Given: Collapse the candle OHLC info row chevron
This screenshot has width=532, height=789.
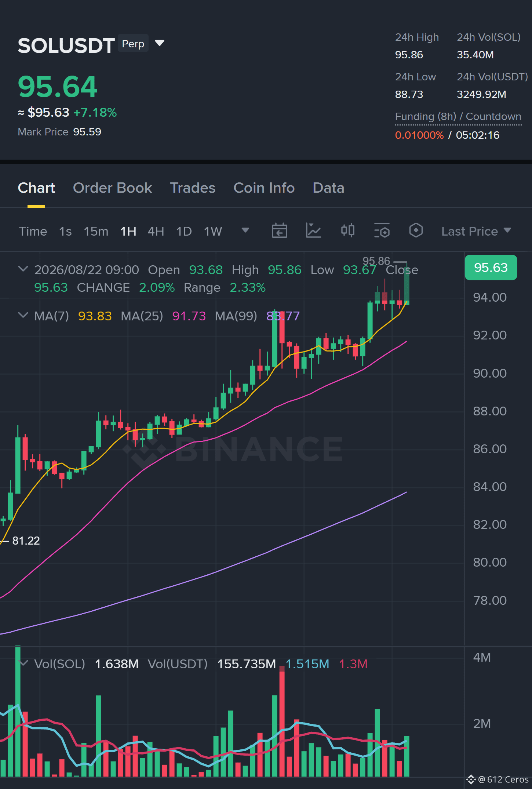Looking at the screenshot, I should tap(23, 269).
